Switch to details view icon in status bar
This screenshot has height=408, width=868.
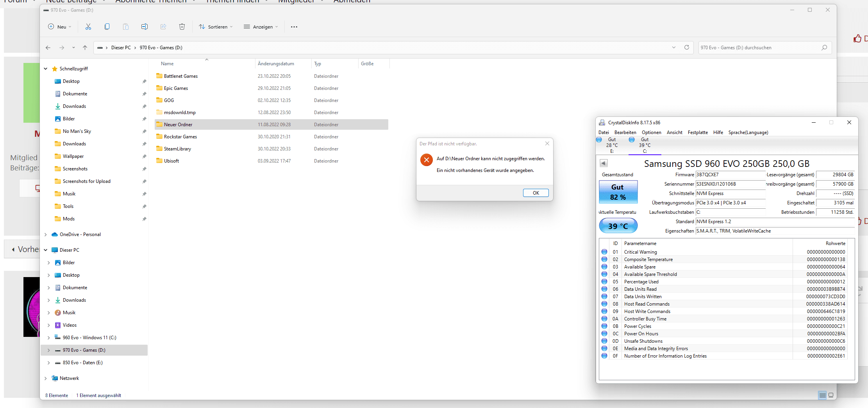[822, 395]
